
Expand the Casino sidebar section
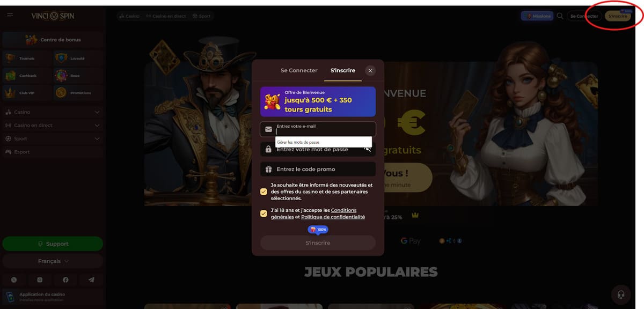click(53, 112)
